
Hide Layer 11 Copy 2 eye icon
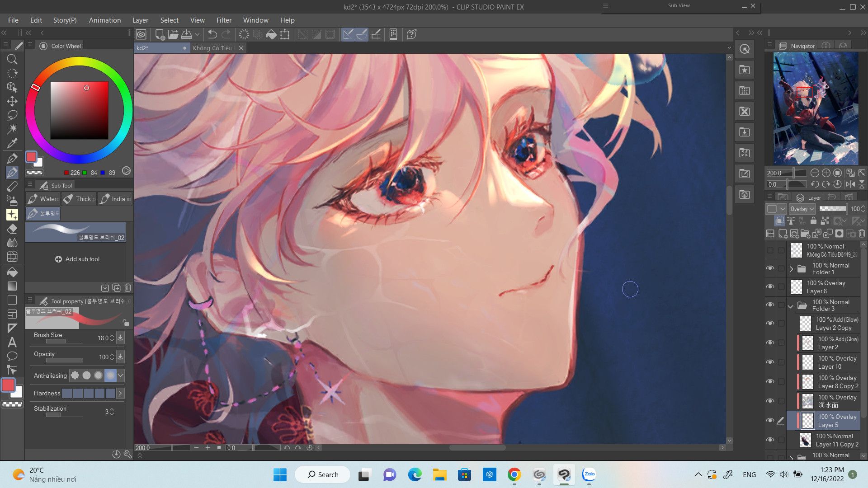770,440
